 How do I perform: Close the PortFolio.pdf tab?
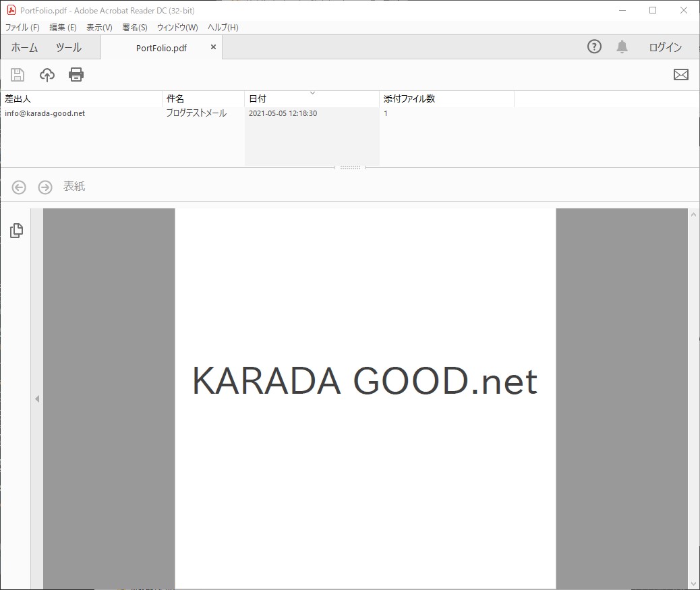(x=213, y=47)
